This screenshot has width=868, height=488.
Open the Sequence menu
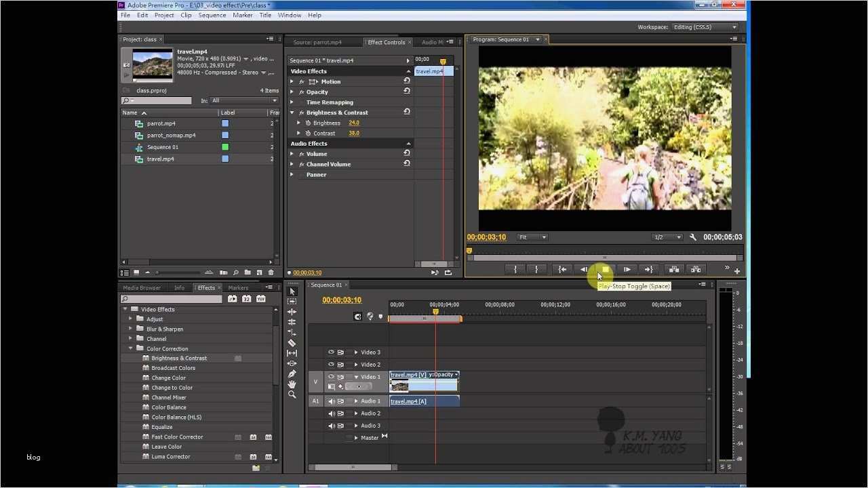pyautogui.click(x=212, y=15)
